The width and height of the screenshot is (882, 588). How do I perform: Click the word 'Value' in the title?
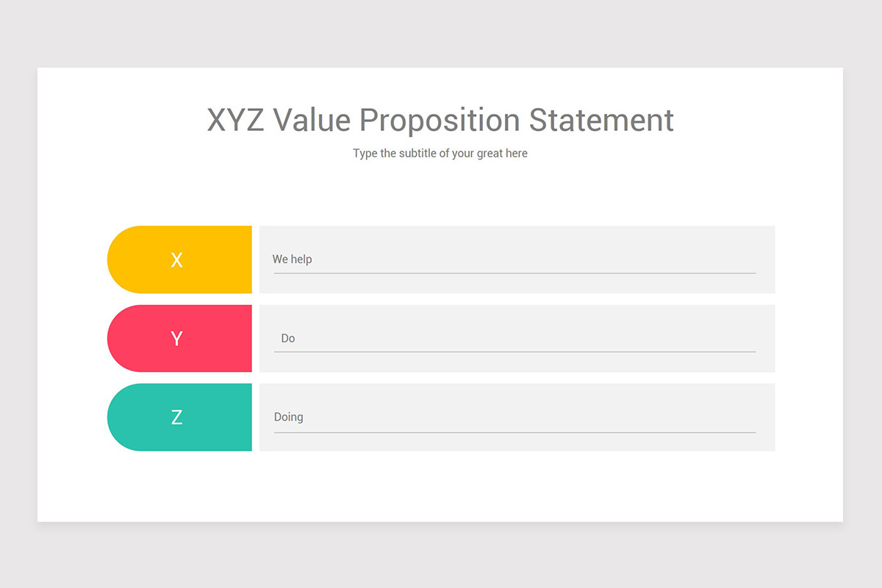[313, 120]
